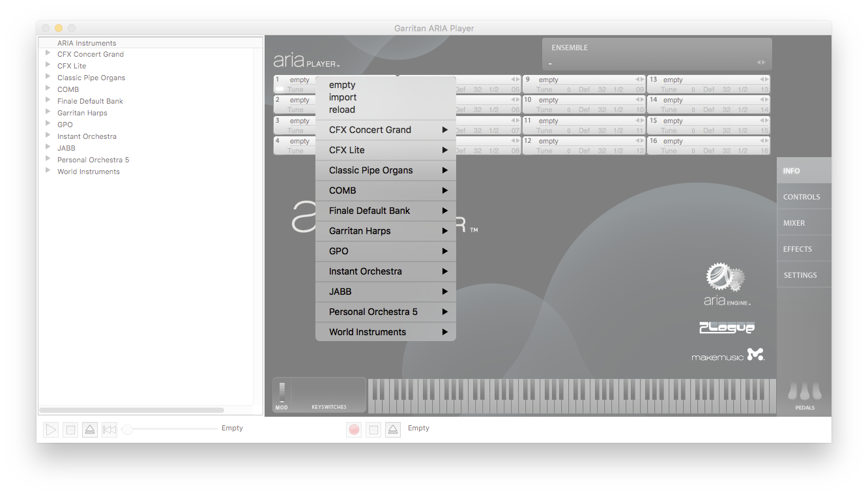Open Personal Orchestra 5 submenu in popup

click(x=386, y=312)
